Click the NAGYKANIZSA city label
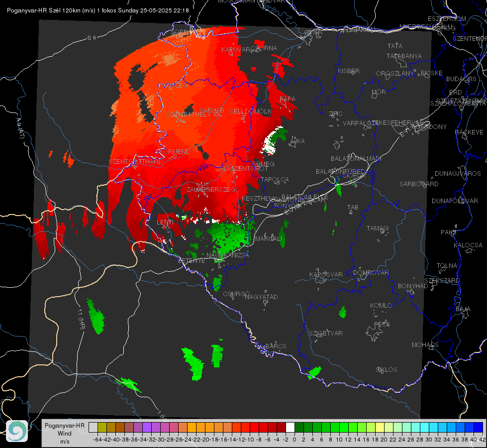The height and width of the screenshot is (448, 487). [x=228, y=255]
